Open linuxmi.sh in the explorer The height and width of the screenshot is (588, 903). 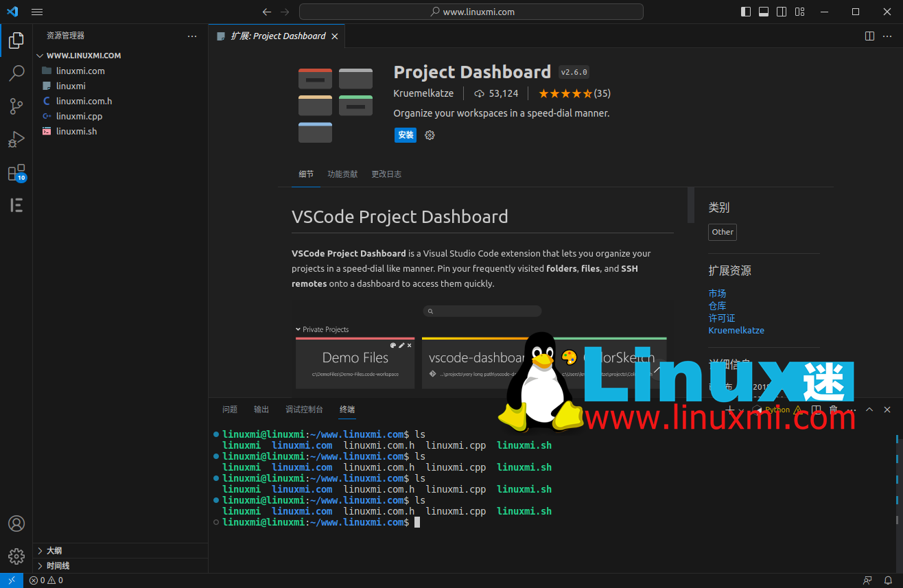click(120, 131)
